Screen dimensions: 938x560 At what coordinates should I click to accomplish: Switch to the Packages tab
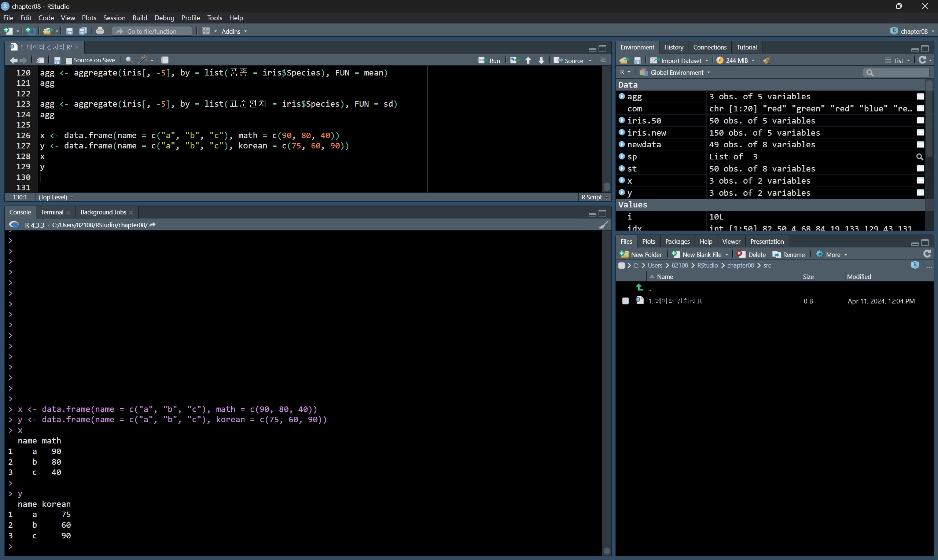click(x=677, y=242)
